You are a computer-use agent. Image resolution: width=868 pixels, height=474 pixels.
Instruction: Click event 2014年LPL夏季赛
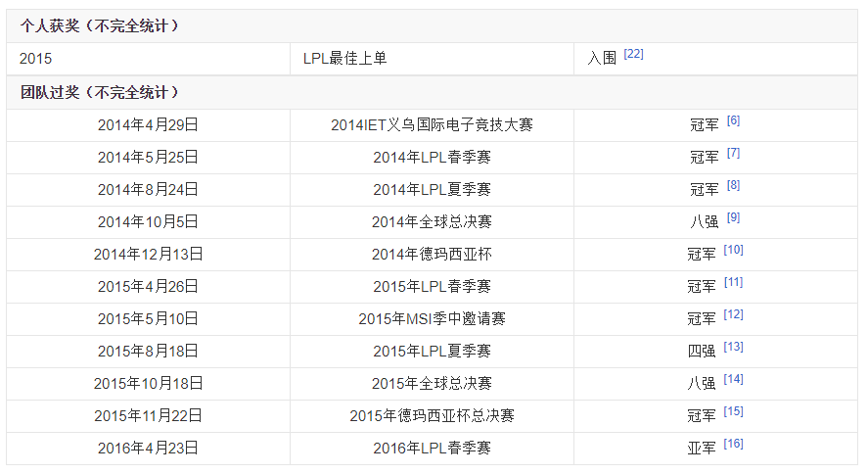pyautogui.click(x=432, y=189)
